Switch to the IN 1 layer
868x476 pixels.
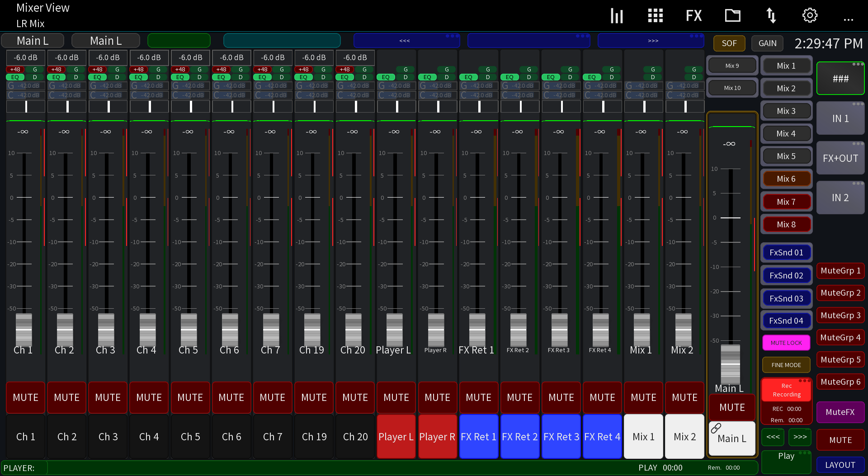pos(840,118)
